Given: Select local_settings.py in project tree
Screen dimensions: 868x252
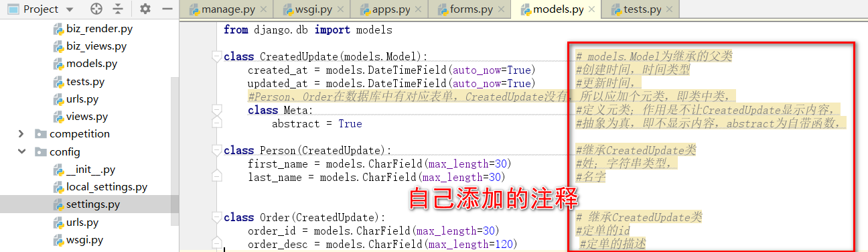Looking at the screenshot, I should tap(106, 187).
